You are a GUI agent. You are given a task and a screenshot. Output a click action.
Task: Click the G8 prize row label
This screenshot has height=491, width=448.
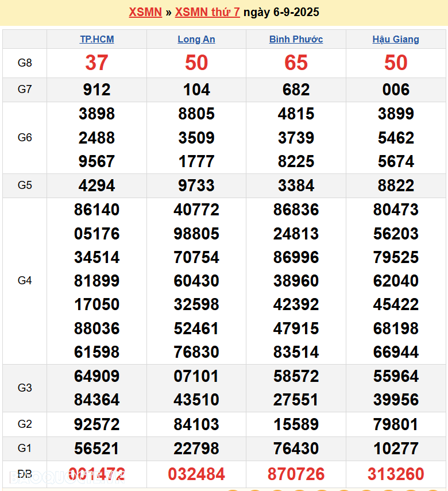pyautogui.click(x=25, y=63)
